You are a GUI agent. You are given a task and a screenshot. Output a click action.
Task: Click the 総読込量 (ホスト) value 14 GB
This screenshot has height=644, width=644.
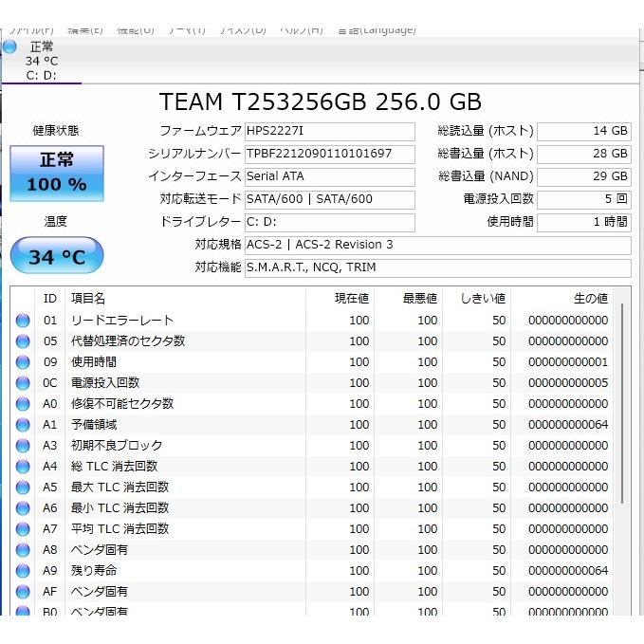(583, 131)
